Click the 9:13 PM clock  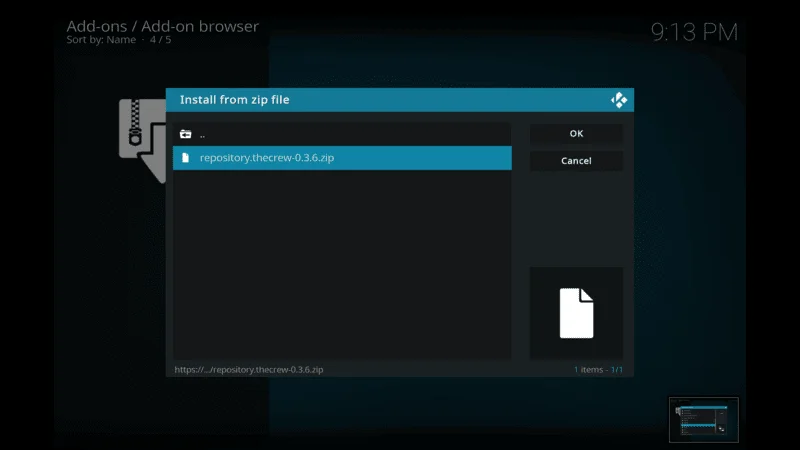click(x=694, y=32)
